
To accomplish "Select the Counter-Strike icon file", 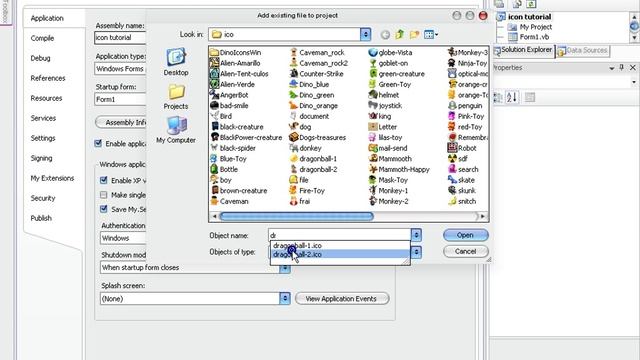I will [316, 74].
